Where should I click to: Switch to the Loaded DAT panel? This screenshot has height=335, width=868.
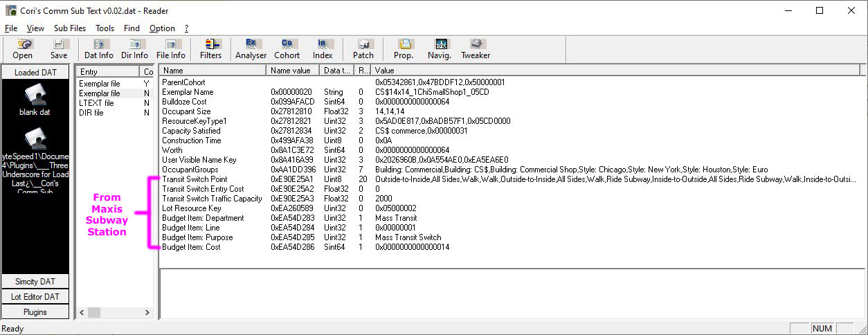click(x=35, y=72)
